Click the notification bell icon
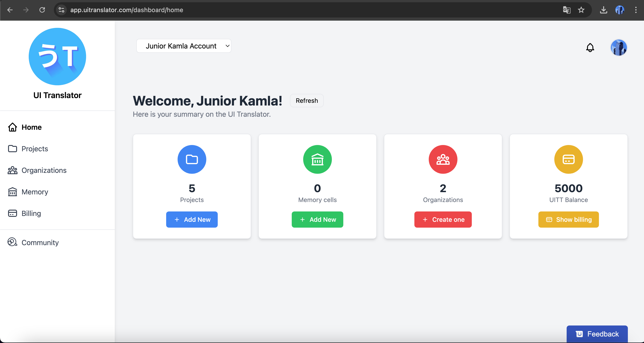Image resolution: width=644 pixels, height=343 pixels. (x=590, y=48)
